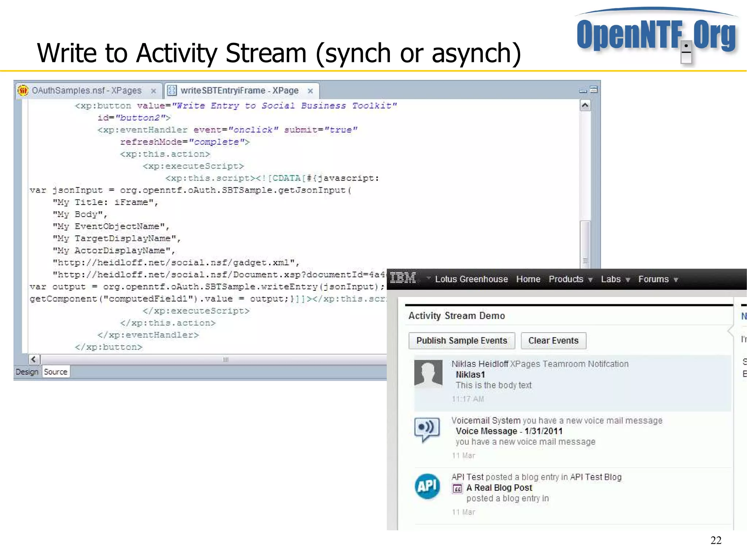Image resolution: width=747 pixels, height=560 pixels.
Task: Click the "My TargetDisplayName" code line
Action: 117,239
